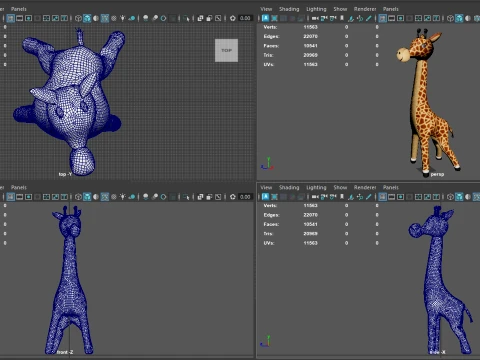
Task: Use default material in persp panel
Action: (468, 18)
